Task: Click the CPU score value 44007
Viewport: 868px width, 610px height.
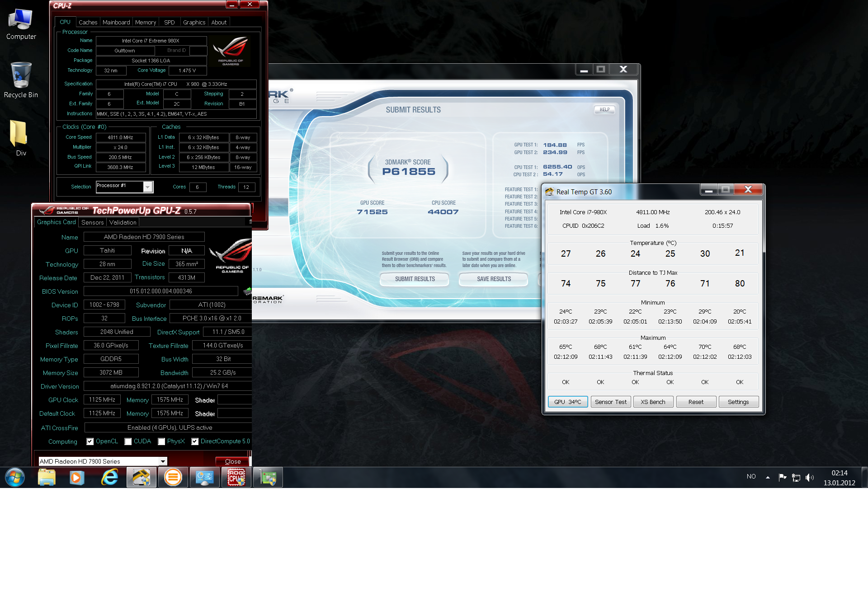Action: pyautogui.click(x=443, y=212)
